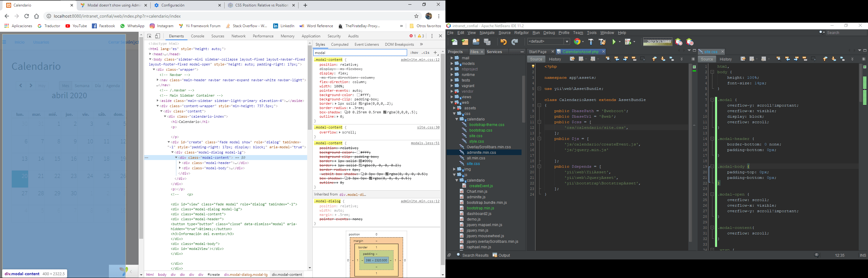Image resolution: width=868 pixels, height=278 pixels.
Task: Click the Profile Project clock icon
Action: tap(679, 42)
